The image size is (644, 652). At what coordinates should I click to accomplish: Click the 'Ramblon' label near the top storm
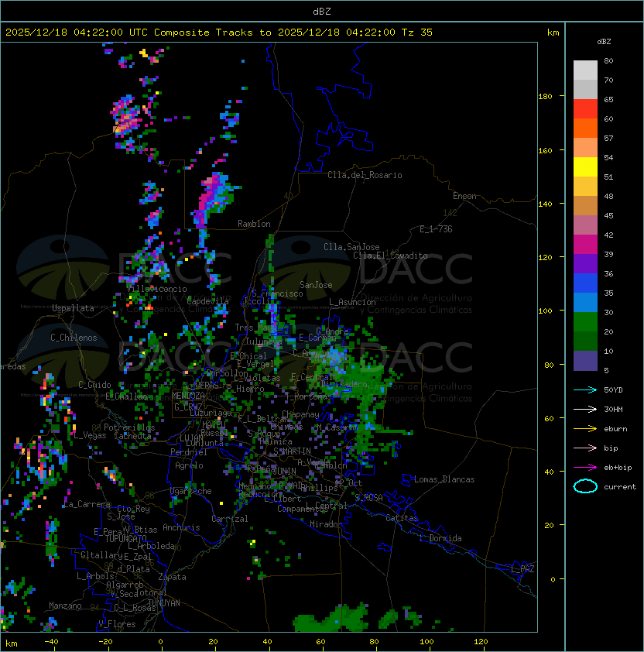click(x=254, y=224)
